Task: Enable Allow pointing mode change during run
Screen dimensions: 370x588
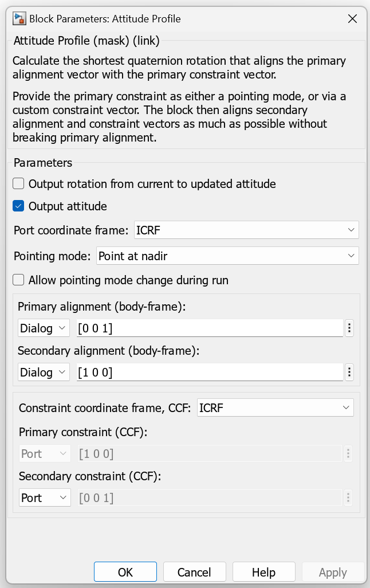Action: tap(19, 280)
